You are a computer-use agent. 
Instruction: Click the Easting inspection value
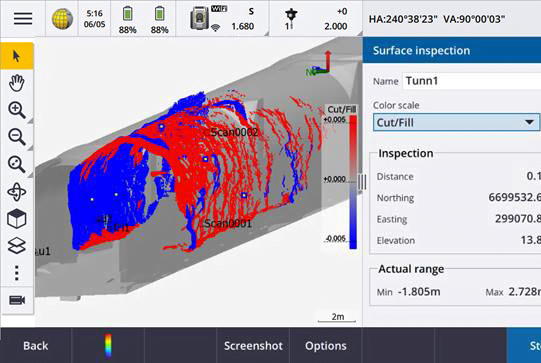click(518, 219)
